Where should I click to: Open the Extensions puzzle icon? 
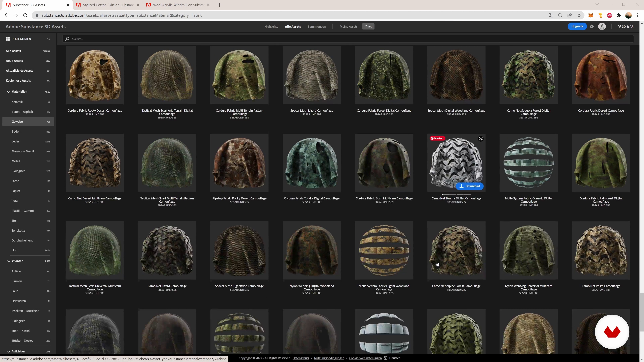pos(619,15)
